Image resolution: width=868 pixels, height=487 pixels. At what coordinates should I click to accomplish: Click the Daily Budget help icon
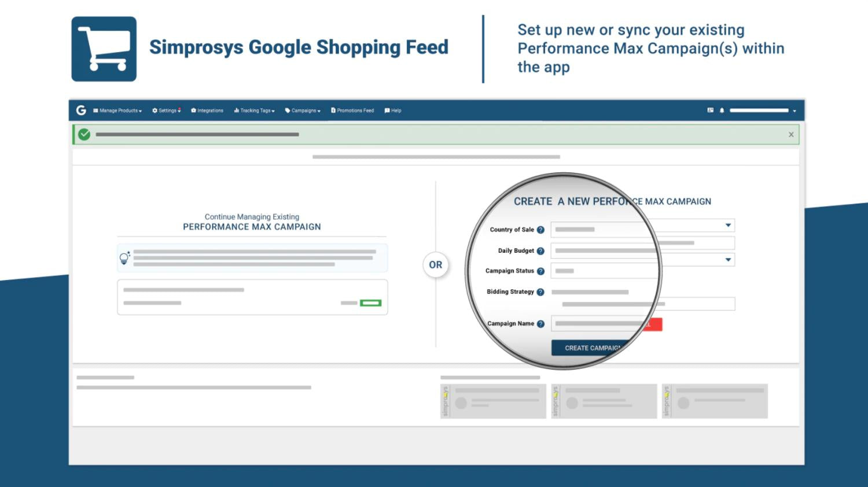pyautogui.click(x=540, y=251)
